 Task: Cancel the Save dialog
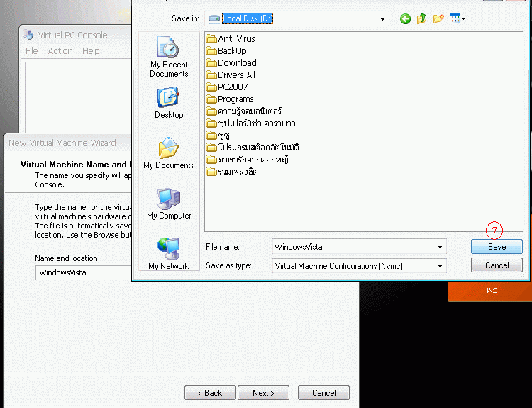pos(497,265)
